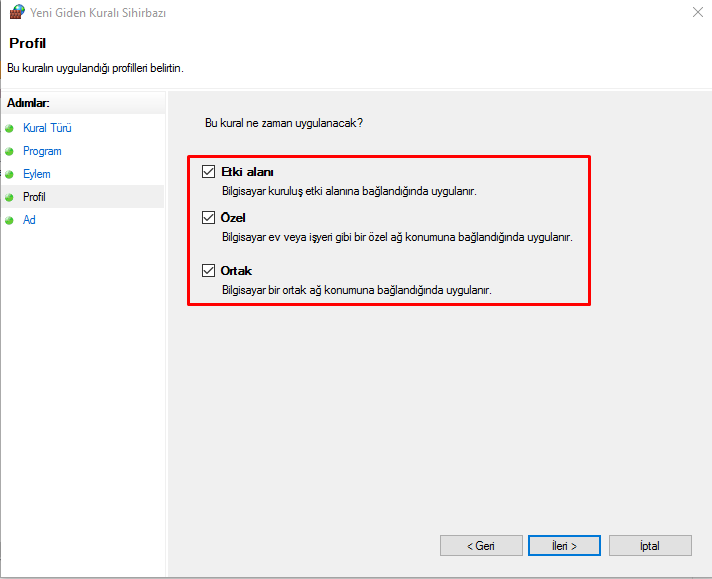712x579 pixels.
Task: Click the green bullet beside Kural Türü
Action: [x=10, y=129]
